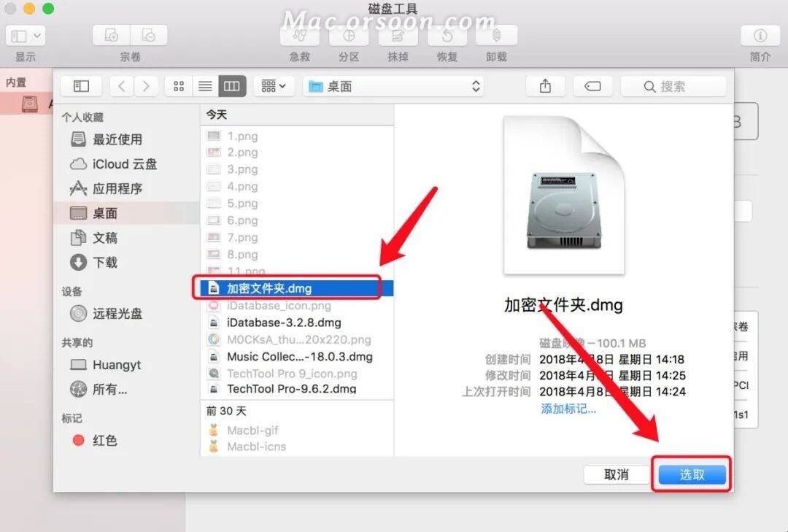Click the 选取 button
This screenshot has width=788, height=532.
click(x=690, y=474)
